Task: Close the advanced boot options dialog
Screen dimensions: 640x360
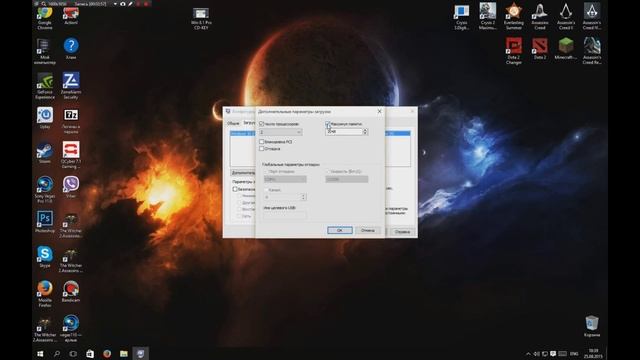Action: tap(379, 111)
